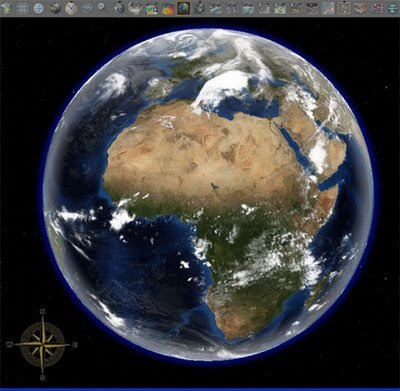Click the red dotted pattern toolbar icon
Viewport: 400px width, 391px height.
click(377, 8)
